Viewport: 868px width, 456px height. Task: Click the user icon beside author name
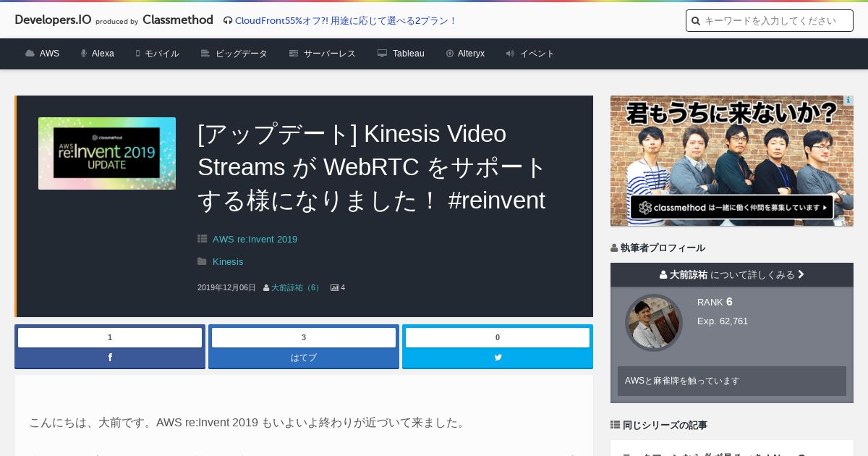click(266, 288)
